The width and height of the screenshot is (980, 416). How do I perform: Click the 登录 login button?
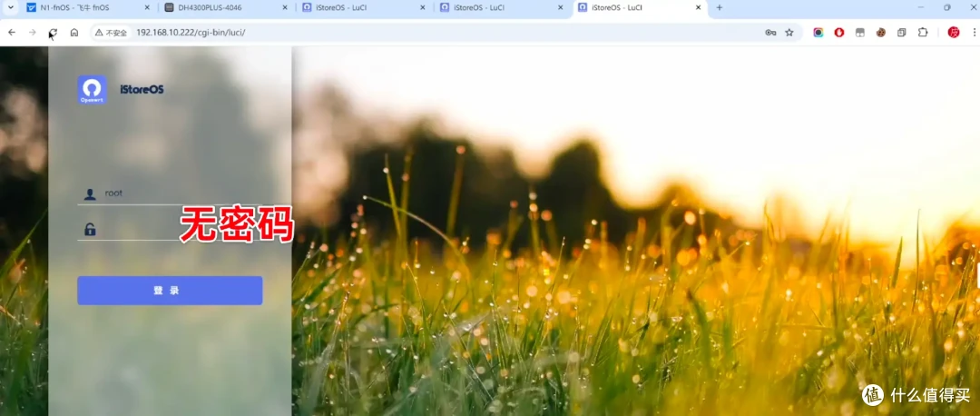pos(170,291)
